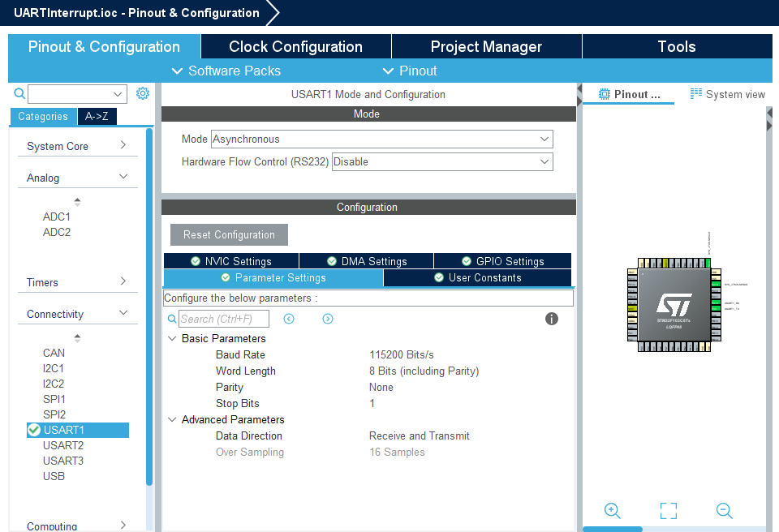Click the pinout view horizontal scrollbar
Viewport: 779px width, 532px height.
point(612,529)
